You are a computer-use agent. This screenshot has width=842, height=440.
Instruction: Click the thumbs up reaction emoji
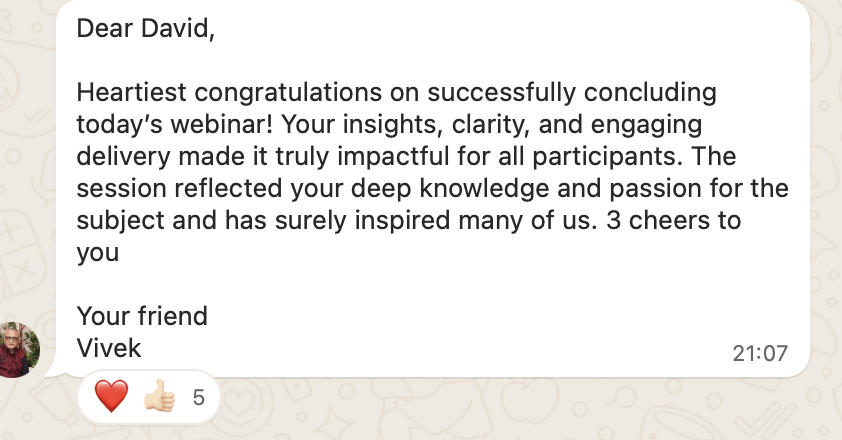pyautogui.click(x=159, y=397)
